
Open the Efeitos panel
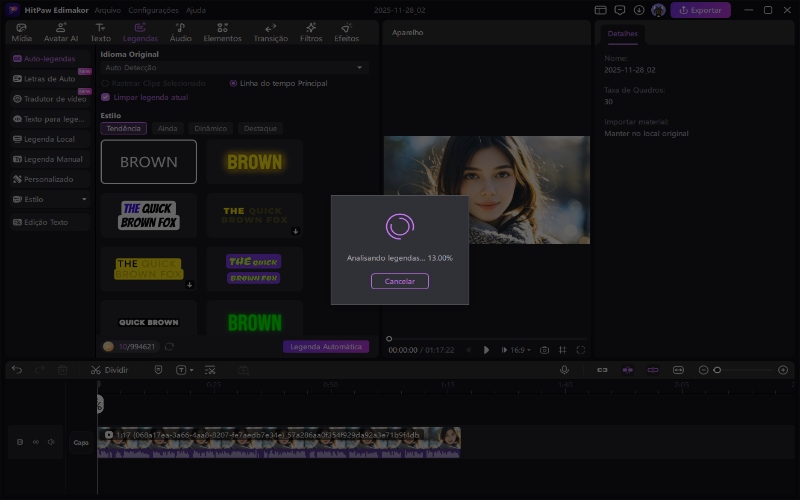pos(346,32)
